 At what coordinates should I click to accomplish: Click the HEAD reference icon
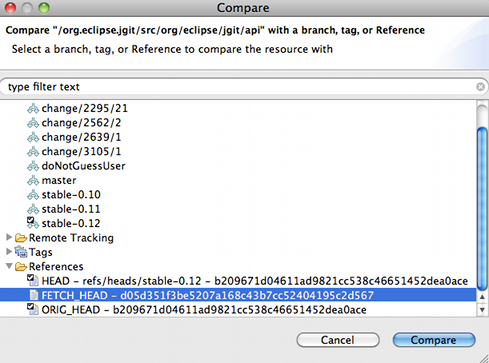click(x=33, y=280)
